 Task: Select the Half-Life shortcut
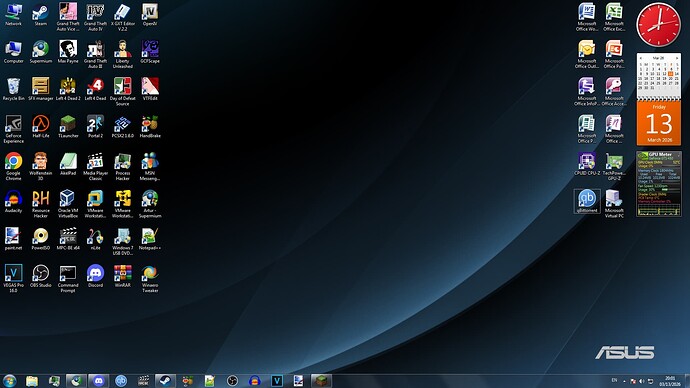point(40,127)
